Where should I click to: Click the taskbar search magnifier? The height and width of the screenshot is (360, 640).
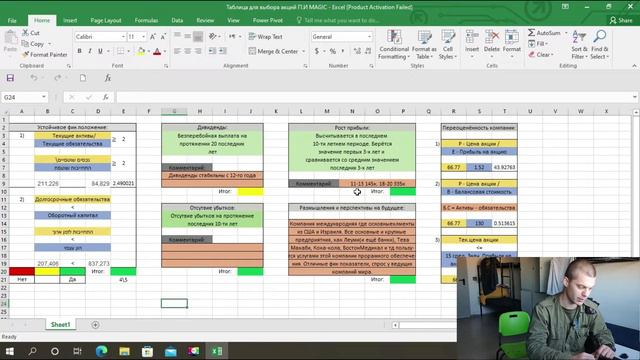coord(32,351)
